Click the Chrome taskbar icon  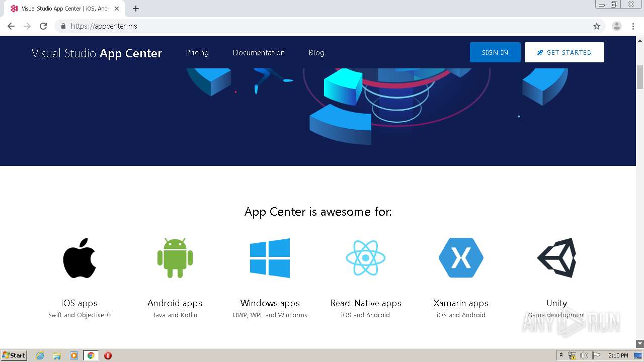point(91,355)
